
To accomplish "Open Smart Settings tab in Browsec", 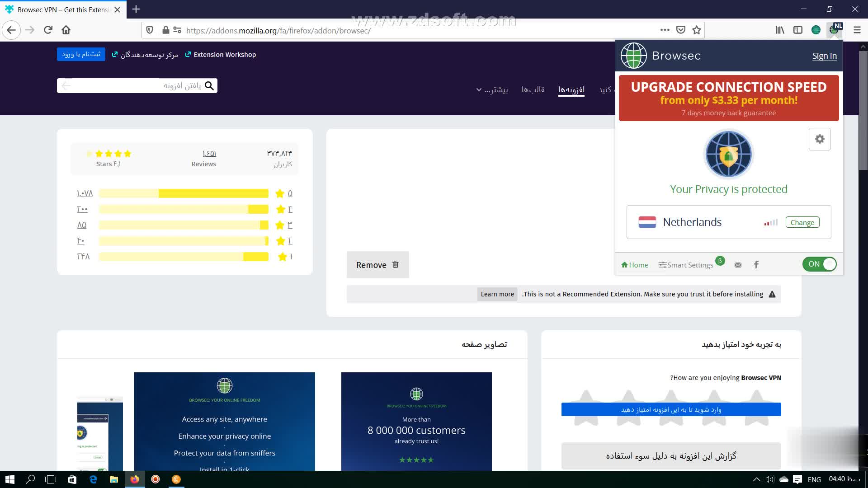I will coord(686,265).
